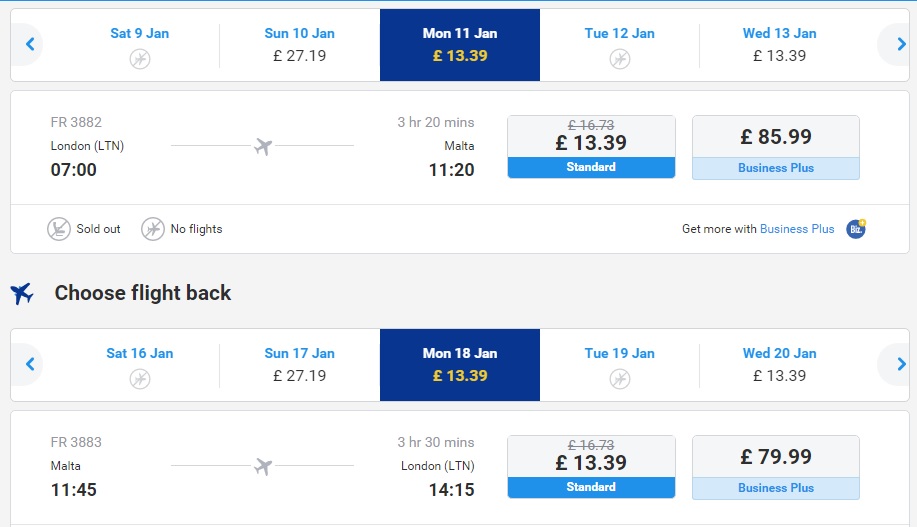
Task: Click the Biz Plus badge icon
Action: tap(856, 228)
